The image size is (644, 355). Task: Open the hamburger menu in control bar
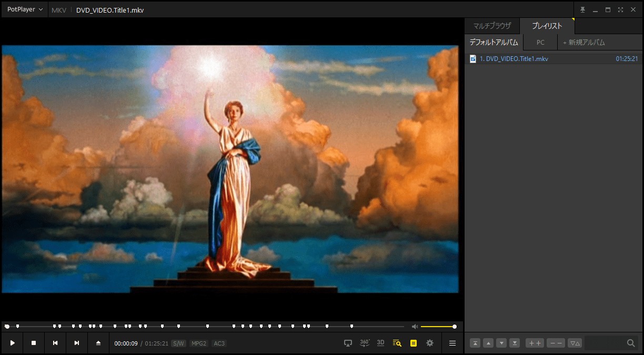tap(452, 343)
